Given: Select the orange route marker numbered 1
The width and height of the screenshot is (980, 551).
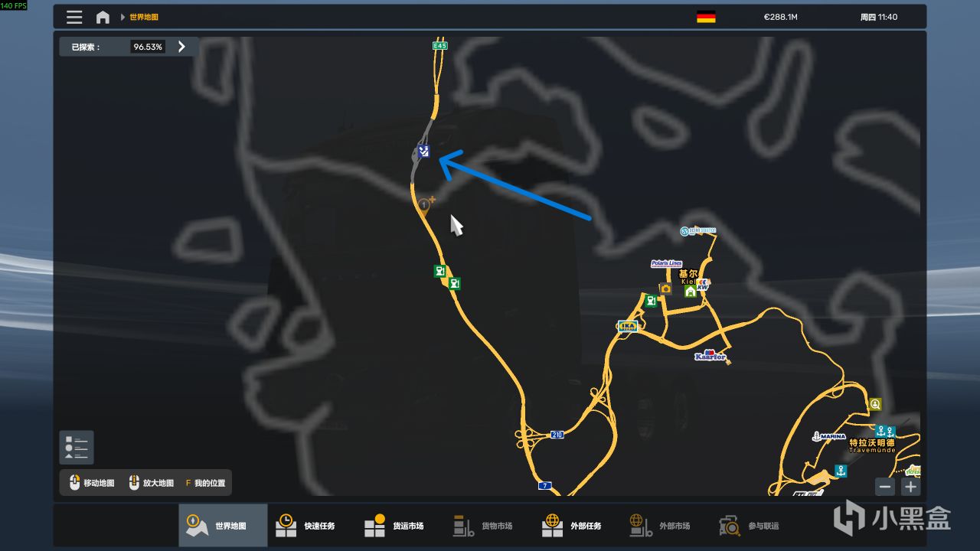Looking at the screenshot, I should [424, 204].
